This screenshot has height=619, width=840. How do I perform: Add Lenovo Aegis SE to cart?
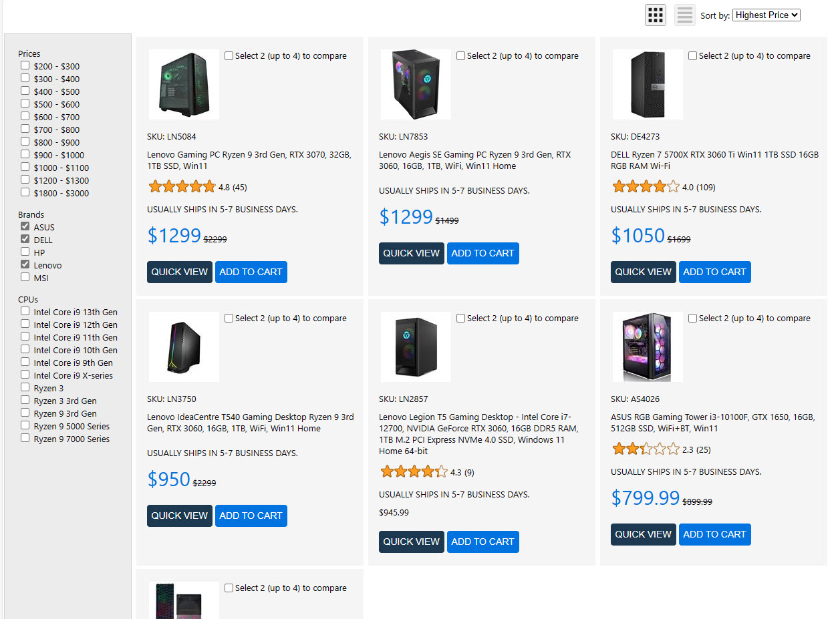(482, 254)
